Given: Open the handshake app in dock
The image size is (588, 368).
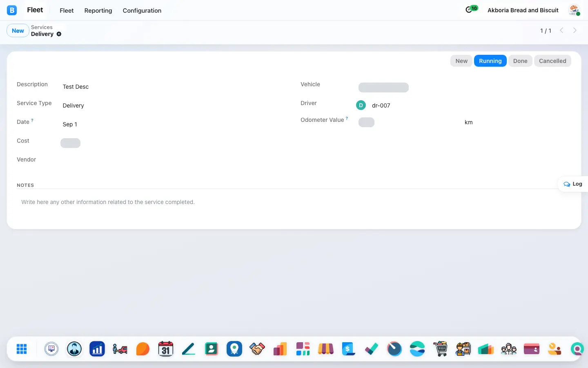Looking at the screenshot, I should coord(257,349).
